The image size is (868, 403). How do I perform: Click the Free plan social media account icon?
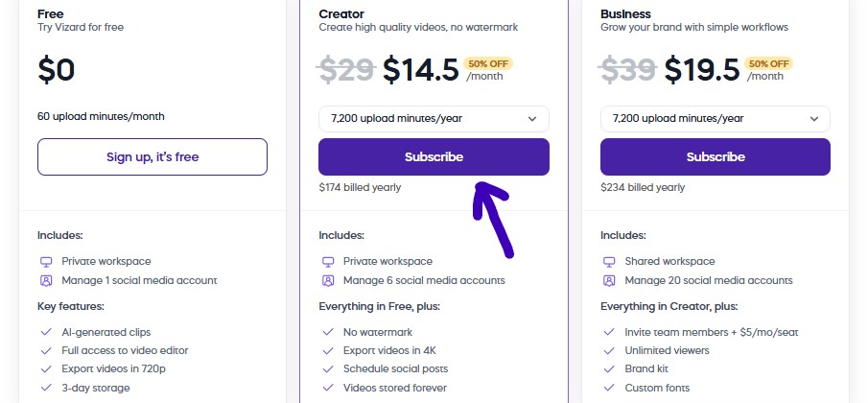[46, 280]
